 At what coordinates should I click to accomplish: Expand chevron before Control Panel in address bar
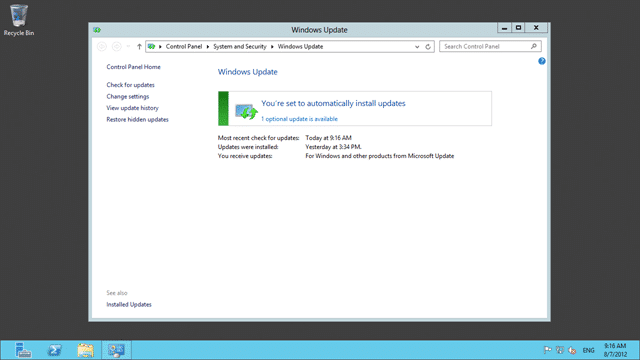pos(160,47)
